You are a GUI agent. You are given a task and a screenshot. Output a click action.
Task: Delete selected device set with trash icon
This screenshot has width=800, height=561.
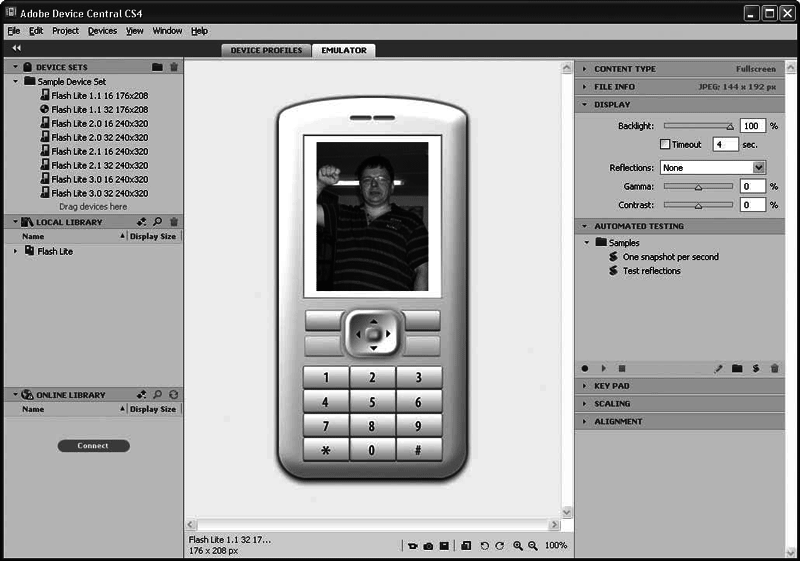[174, 67]
